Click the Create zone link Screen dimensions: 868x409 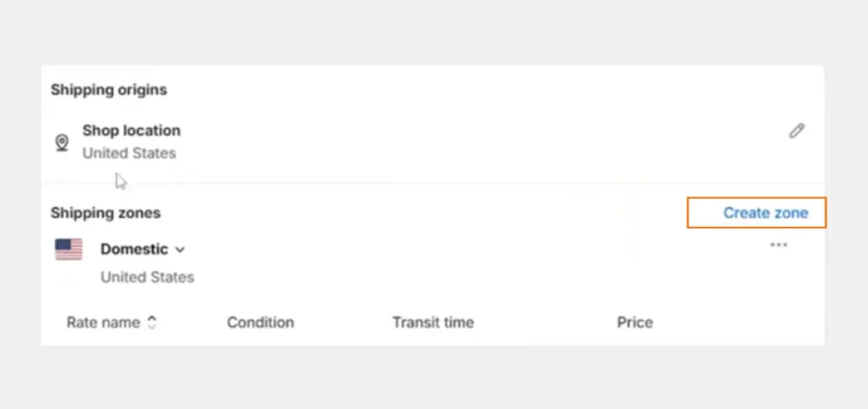pyautogui.click(x=765, y=213)
